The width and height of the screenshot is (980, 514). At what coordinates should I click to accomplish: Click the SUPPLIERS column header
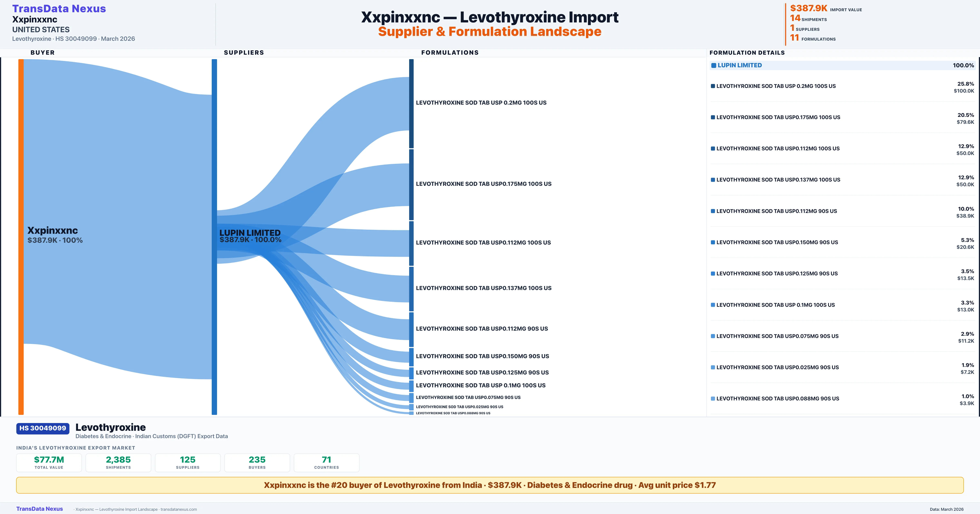tap(244, 53)
